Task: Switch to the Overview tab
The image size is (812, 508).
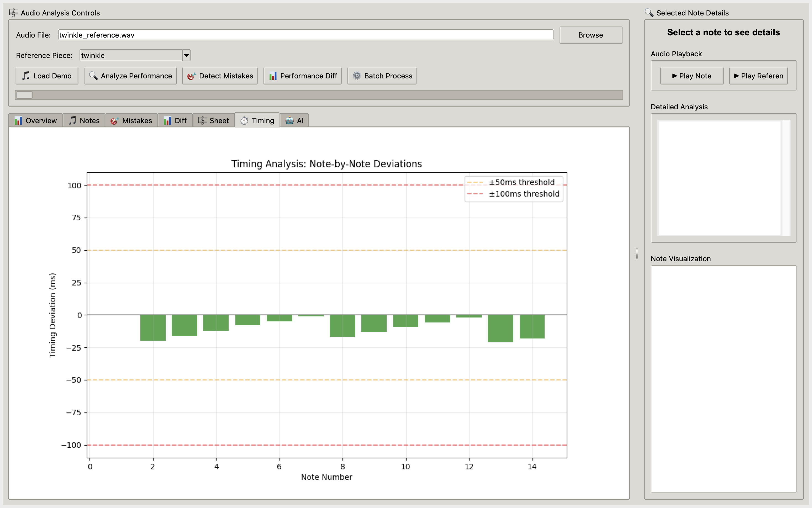Action: [x=36, y=120]
